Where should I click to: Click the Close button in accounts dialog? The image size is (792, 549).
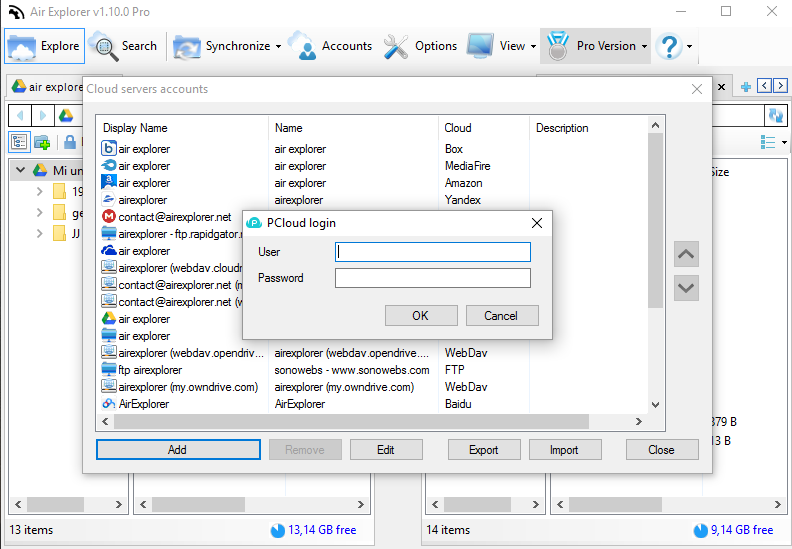tap(662, 450)
